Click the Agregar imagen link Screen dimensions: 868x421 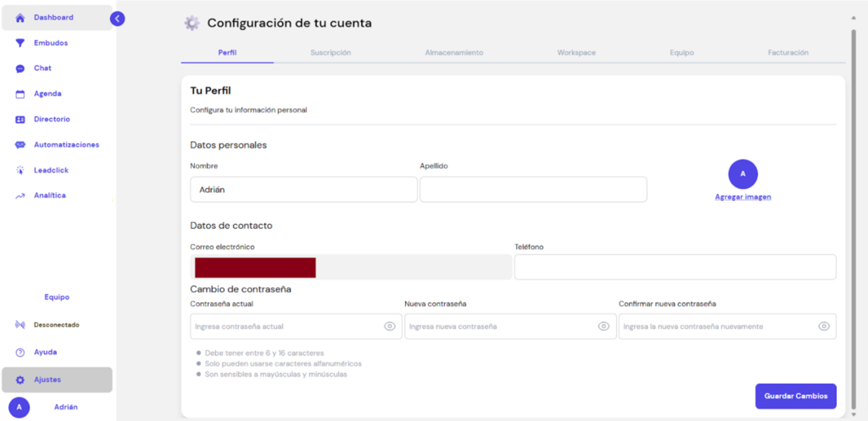(743, 197)
